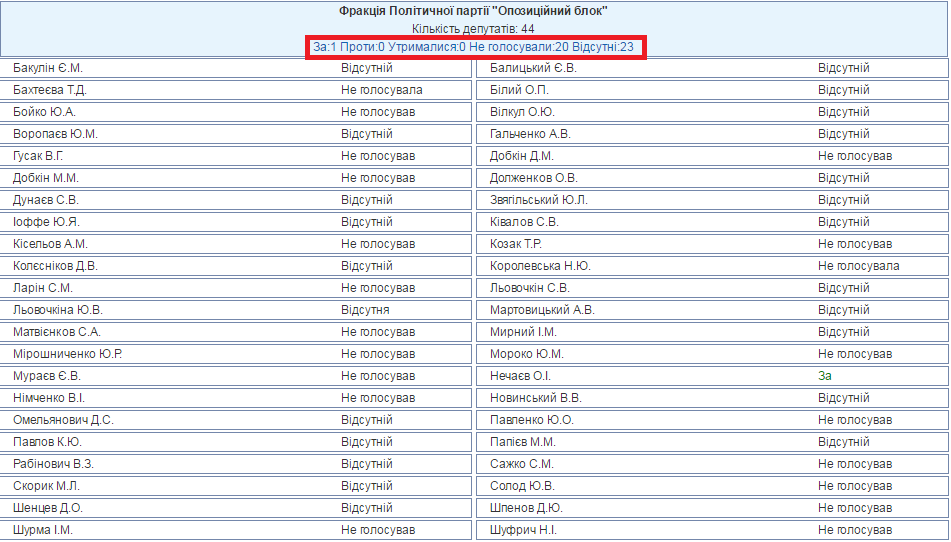Click on Вілкул О.Ю. name
951x542 pixels.
coord(522,112)
